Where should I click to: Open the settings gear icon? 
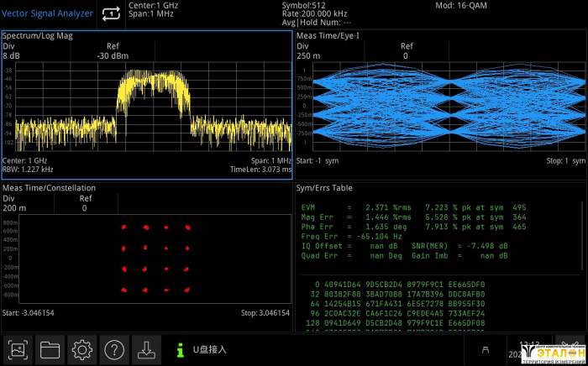[81, 348]
